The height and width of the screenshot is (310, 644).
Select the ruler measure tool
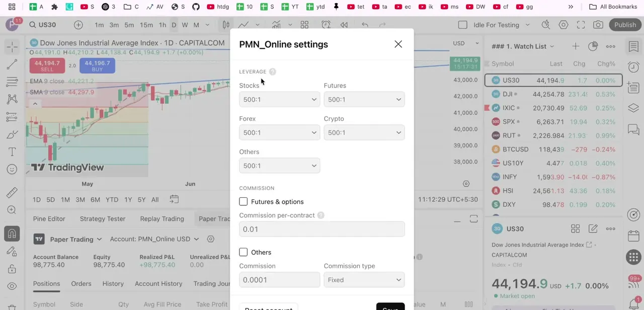(x=12, y=193)
